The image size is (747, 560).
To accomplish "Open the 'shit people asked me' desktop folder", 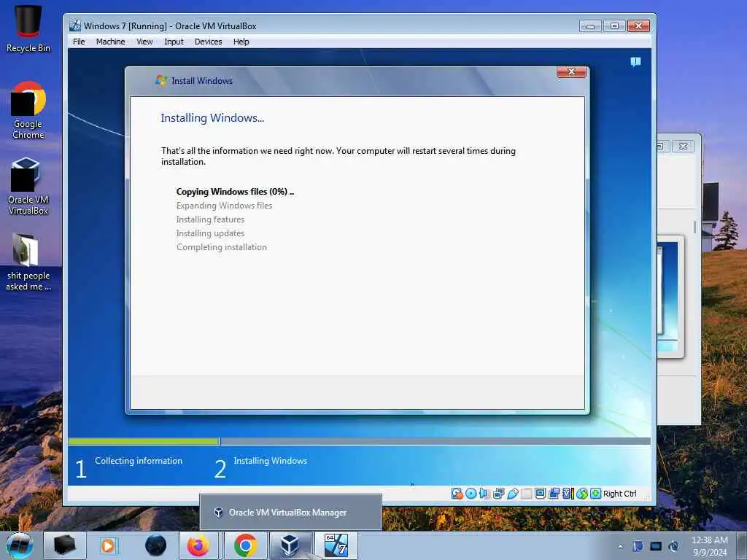I will point(28,262).
